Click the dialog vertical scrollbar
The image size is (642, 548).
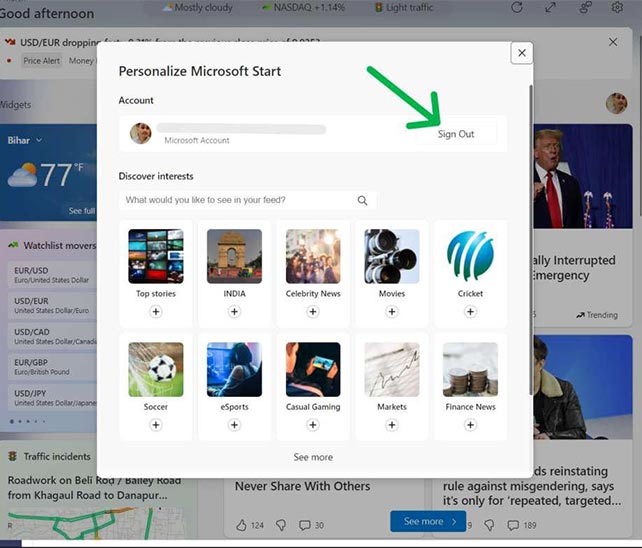pyautogui.click(x=531, y=240)
